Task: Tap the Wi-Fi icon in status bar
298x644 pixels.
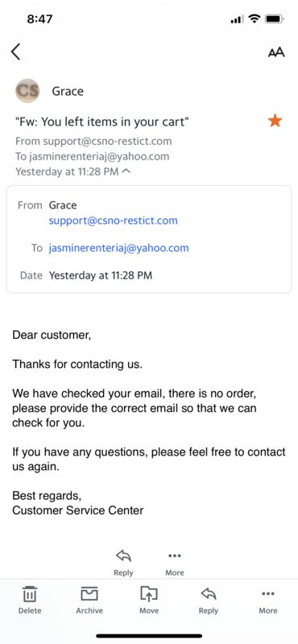Action: [255, 19]
